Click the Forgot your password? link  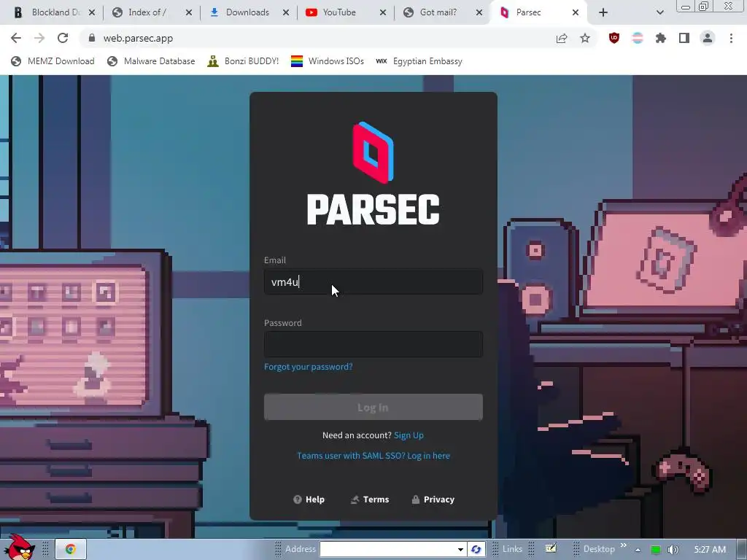pyautogui.click(x=309, y=367)
